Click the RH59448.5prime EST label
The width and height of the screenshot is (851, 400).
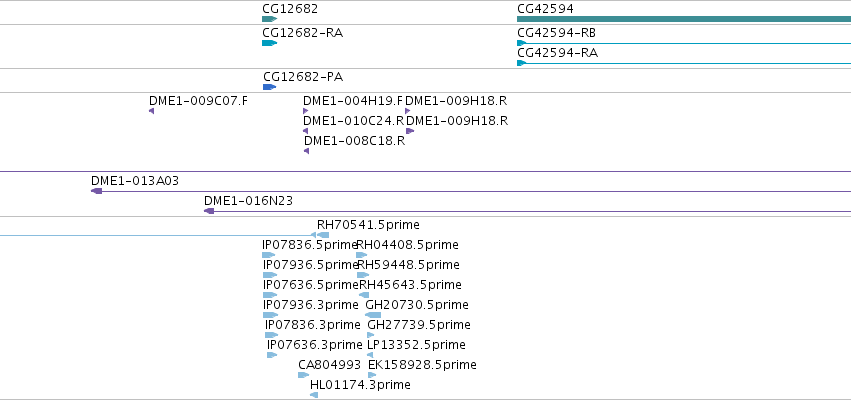tap(408, 265)
